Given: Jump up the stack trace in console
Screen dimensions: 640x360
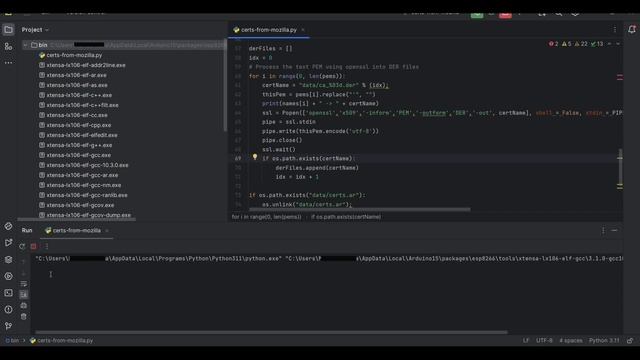Looking at the screenshot, I should (x=24, y=261).
